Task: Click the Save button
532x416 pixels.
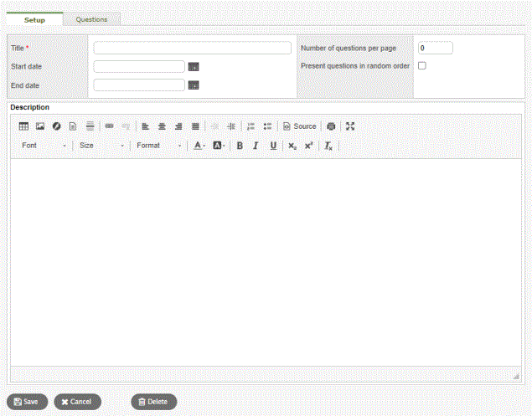Action: point(27,402)
